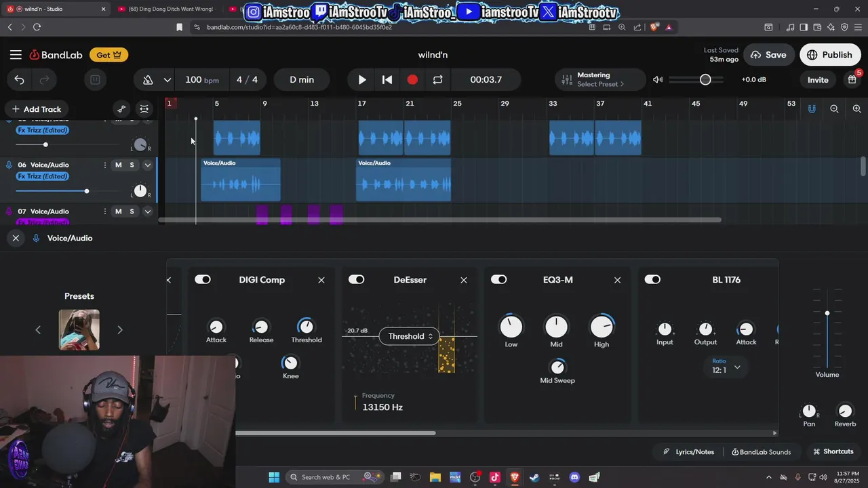Toggle the snap-to-grid magnet icon
This screenshot has height=488, width=868.
coord(812,109)
